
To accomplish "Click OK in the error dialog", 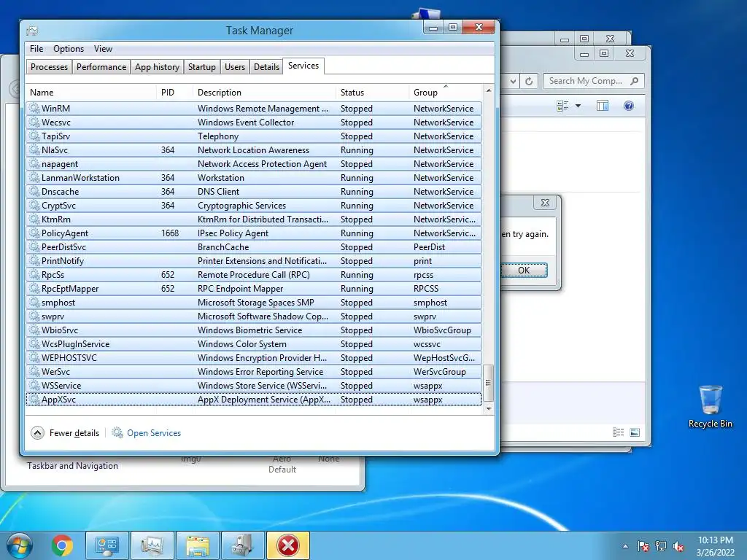I will point(524,270).
